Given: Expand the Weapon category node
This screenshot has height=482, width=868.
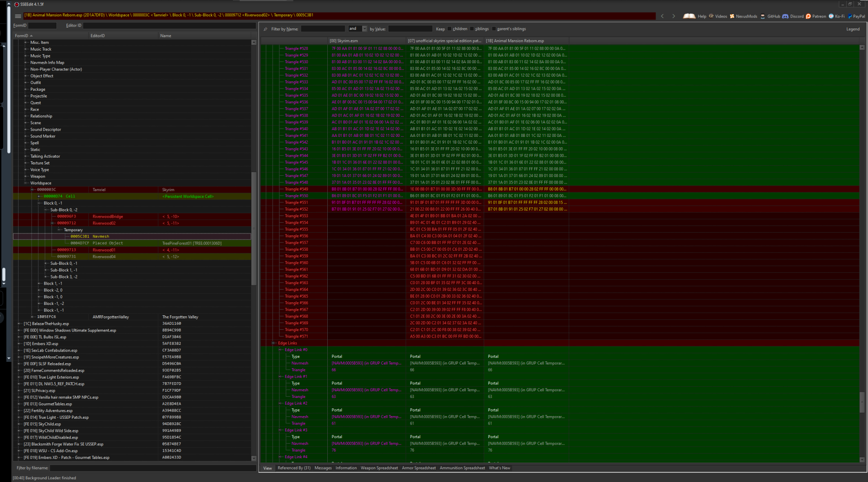Looking at the screenshot, I should 26,177.
